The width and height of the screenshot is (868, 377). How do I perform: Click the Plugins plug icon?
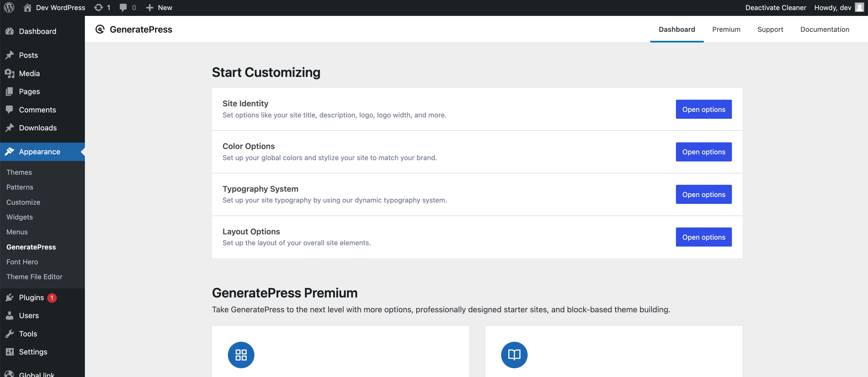(x=10, y=297)
